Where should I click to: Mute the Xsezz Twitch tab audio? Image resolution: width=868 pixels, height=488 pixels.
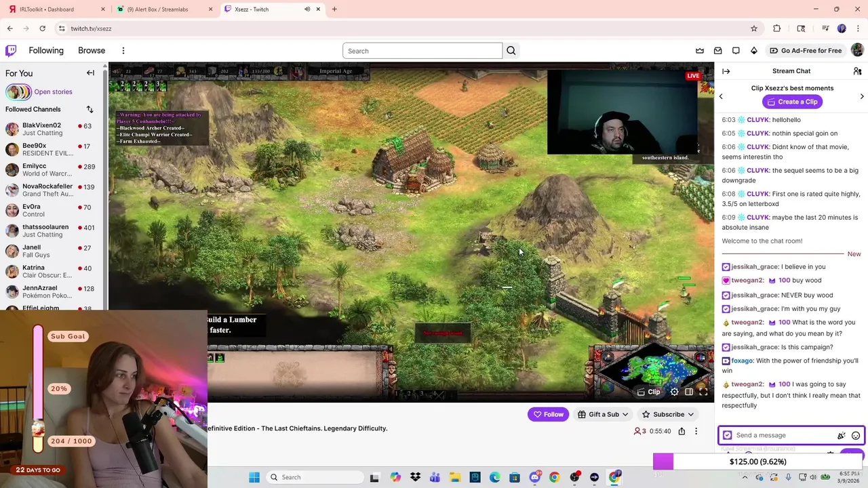point(307,9)
